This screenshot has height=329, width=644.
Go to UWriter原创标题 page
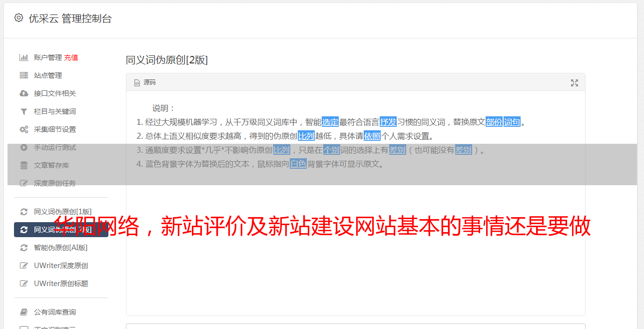[x=61, y=284]
